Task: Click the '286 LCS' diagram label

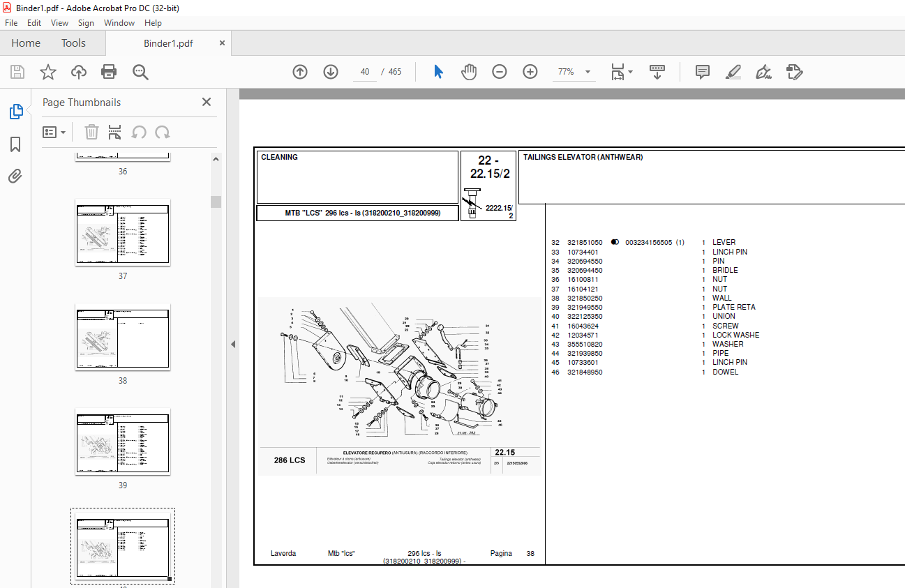Action: [x=290, y=460]
